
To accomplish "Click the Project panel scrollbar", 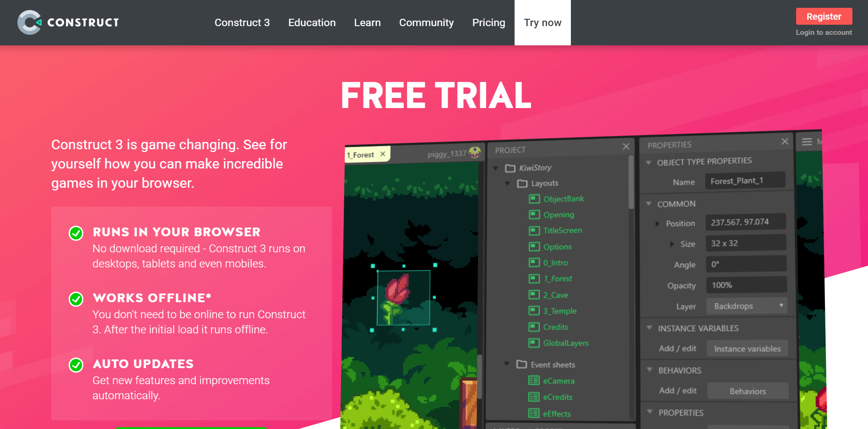I will pyautogui.click(x=631, y=182).
